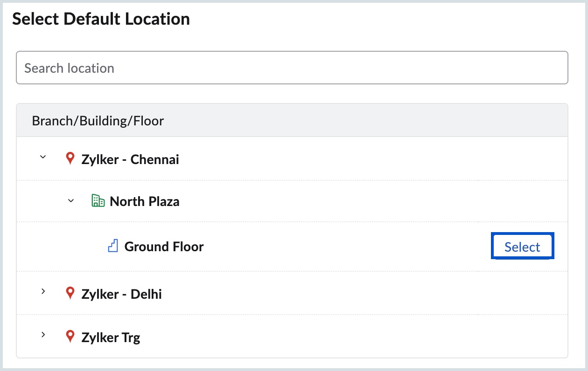The width and height of the screenshot is (588, 371).
Task: Click the green building icon for North Plaza
Action: [x=98, y=200]
